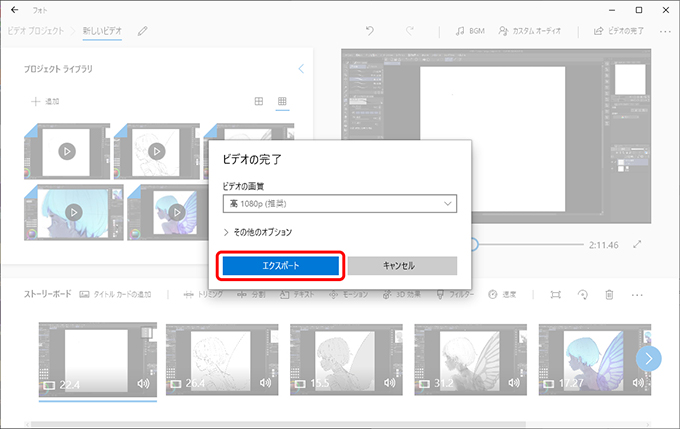The width and height of the screenshot is (680, 429).
Task: Click the back arrow icon
Action: (14, 9)
